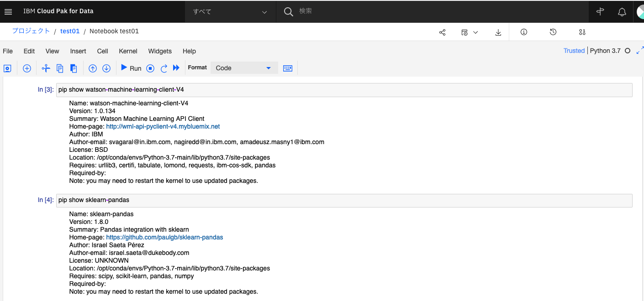
Task: Open wml-api-pyclient-v4.mybluemix.net link
Action: [x=163, y=126]
